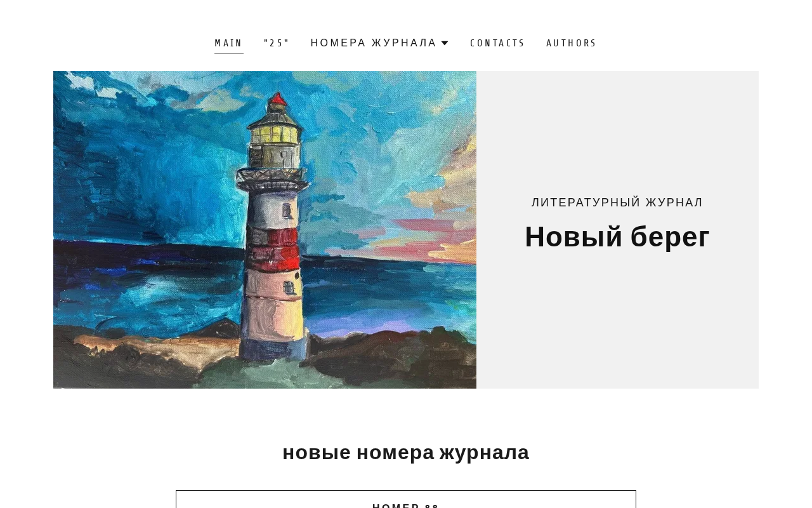Screen dimensions: 812x508
Task: Navigate to the AUTHORS page
Action: 572,43
